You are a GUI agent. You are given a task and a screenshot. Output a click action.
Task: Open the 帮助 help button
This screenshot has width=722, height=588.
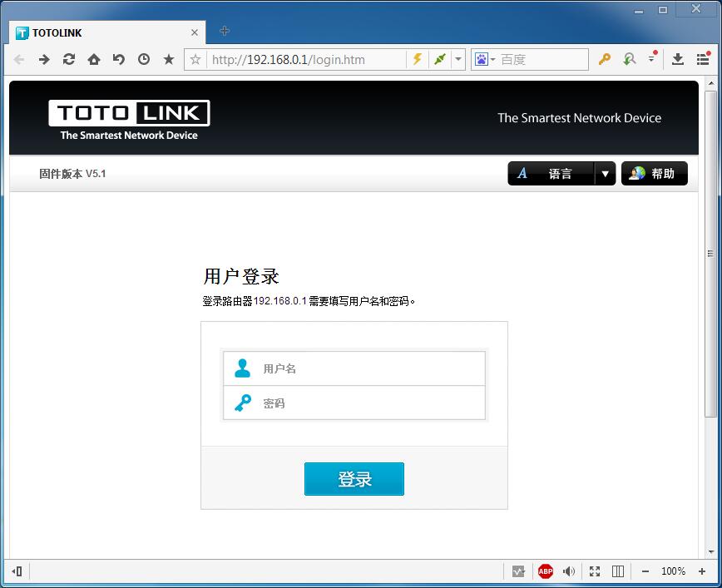point(655,174)
